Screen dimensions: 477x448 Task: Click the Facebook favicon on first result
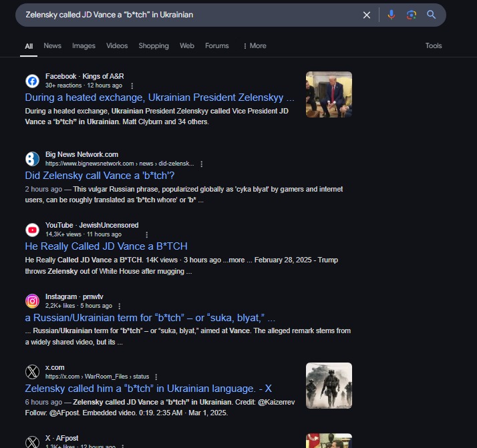[x=32, y=81]
